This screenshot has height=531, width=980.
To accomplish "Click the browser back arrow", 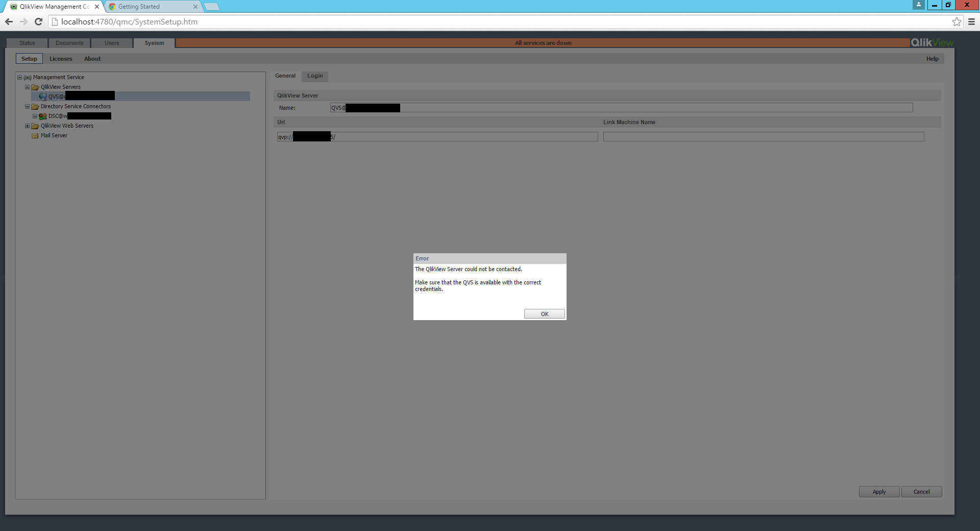I will tap(9, 21).
